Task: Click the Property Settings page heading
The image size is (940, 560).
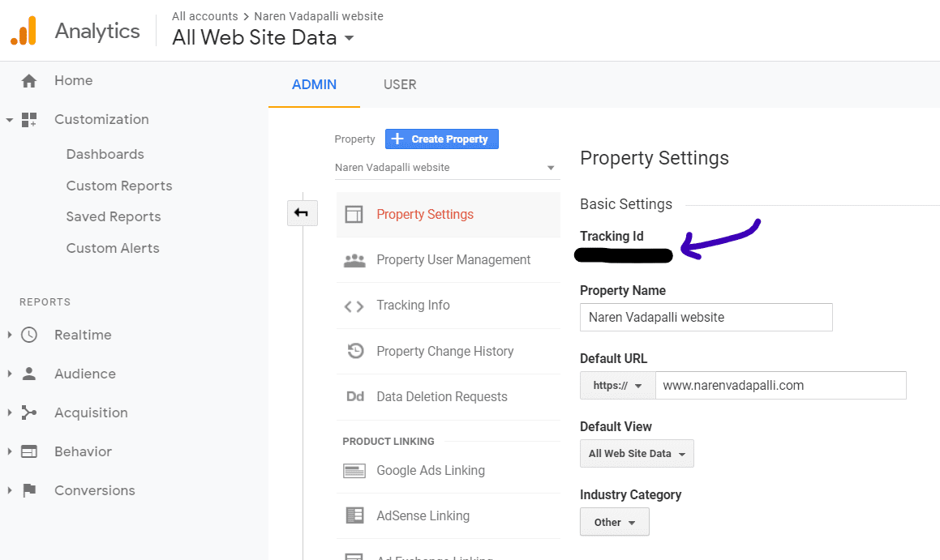Action: (x=655, y=158)
